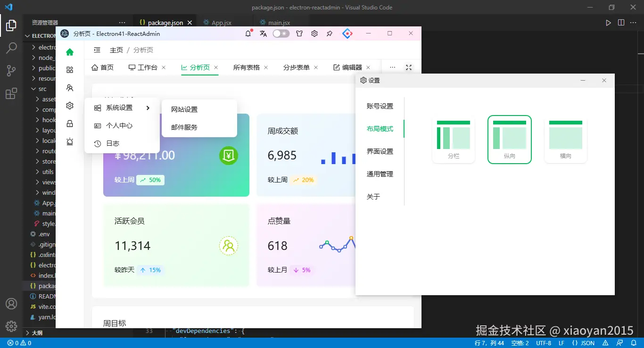Click the alarm bell icon in sidebar
Viewport: 644px width, 348px height.
point(70,141)
